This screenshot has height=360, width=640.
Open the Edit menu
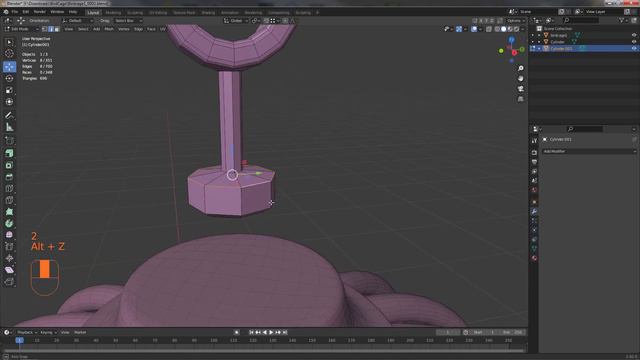pyautogui.click(x=26, y=12)
